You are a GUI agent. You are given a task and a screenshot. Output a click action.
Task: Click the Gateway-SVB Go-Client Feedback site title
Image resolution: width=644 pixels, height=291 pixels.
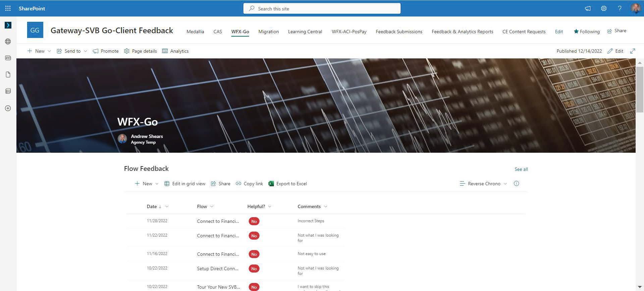[x=112, y=31]
